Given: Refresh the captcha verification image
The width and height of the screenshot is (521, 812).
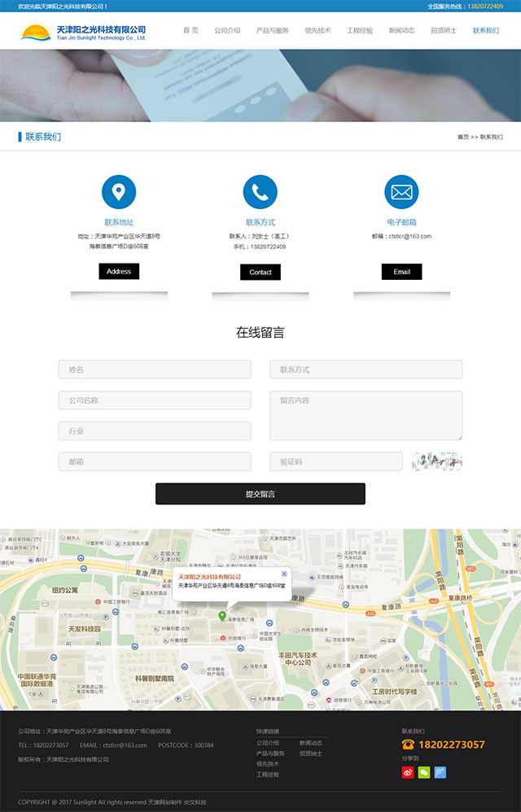Looking at the screenshot, I should click(437, 461).
